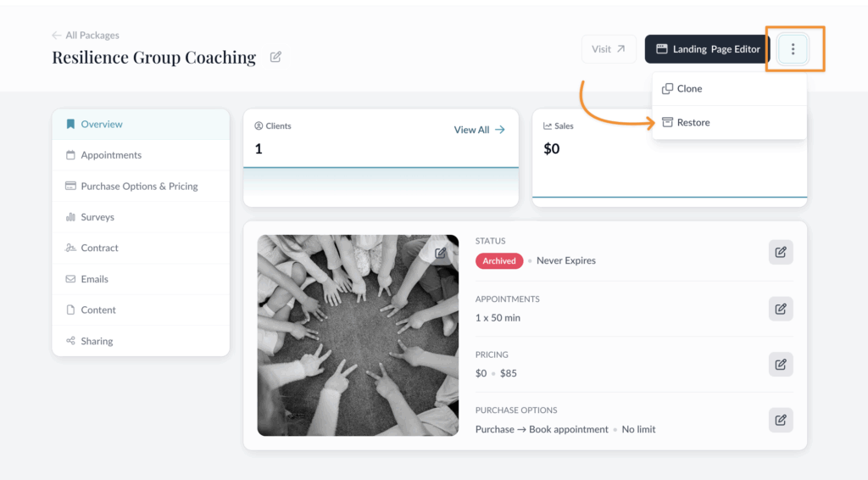This screenshot has width=868, height=480.
Task: Edit the package cover image
Action: [x=441, y=253]
